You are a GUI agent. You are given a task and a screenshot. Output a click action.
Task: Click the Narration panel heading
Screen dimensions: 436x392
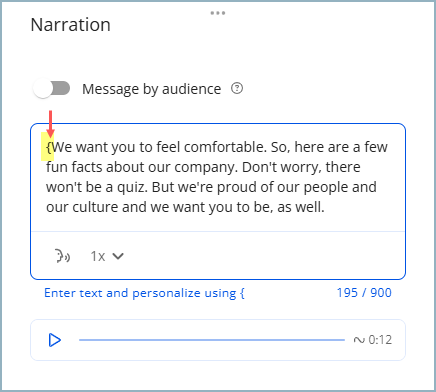point(71,25)
